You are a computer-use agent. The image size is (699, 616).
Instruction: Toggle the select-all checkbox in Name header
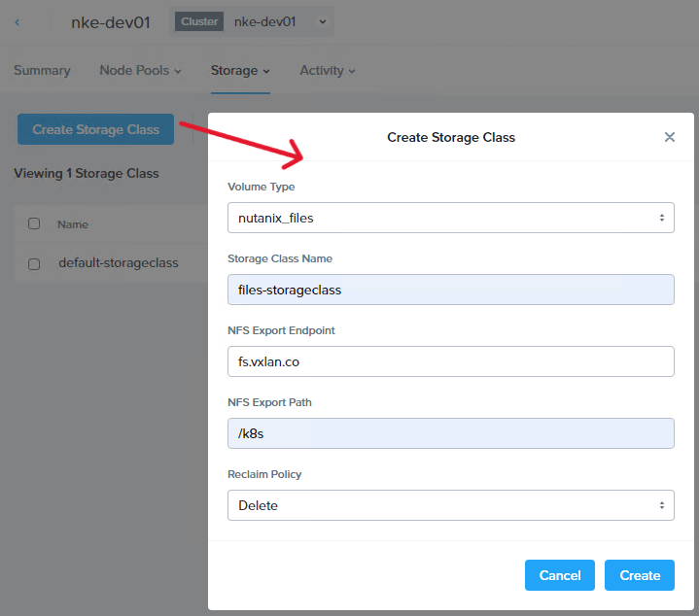[x=34, y=223]
